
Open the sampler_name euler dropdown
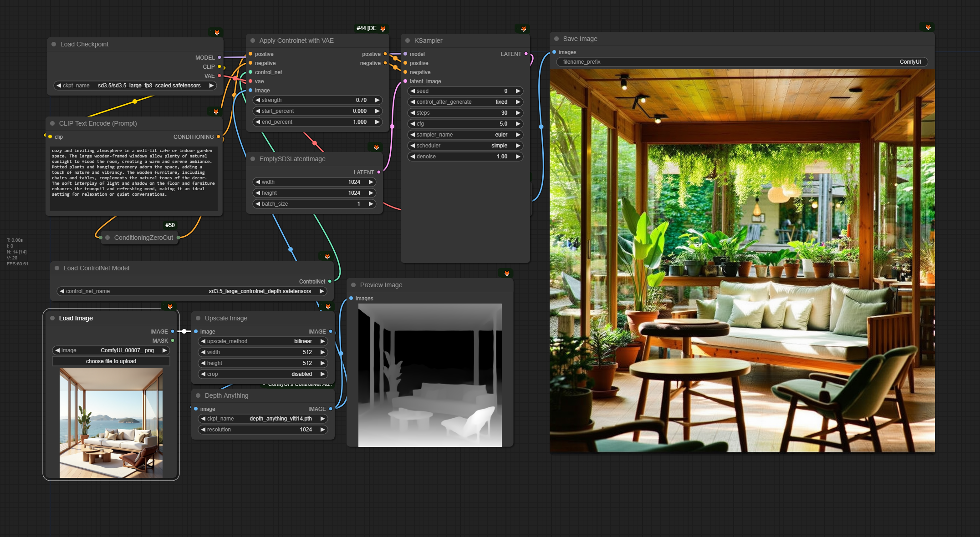click(465, 135)
